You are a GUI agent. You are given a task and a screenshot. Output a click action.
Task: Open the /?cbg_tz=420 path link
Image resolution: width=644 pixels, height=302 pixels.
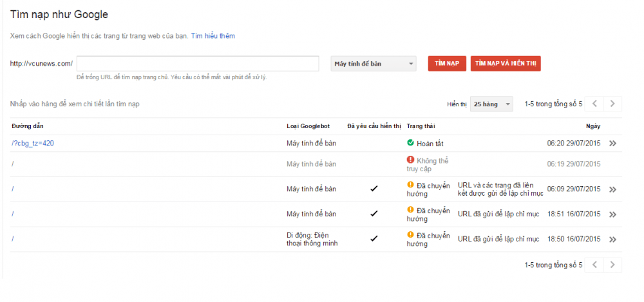(x=33, y=144)
